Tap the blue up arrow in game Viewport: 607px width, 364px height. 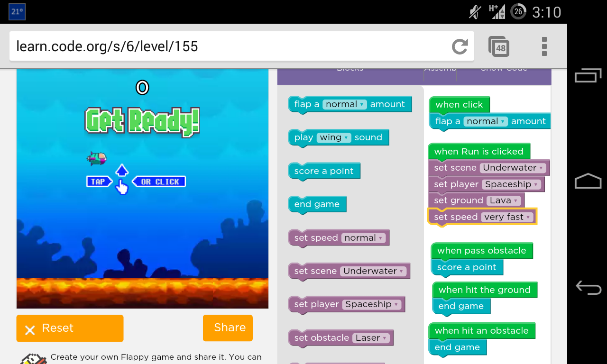[122, 171]
